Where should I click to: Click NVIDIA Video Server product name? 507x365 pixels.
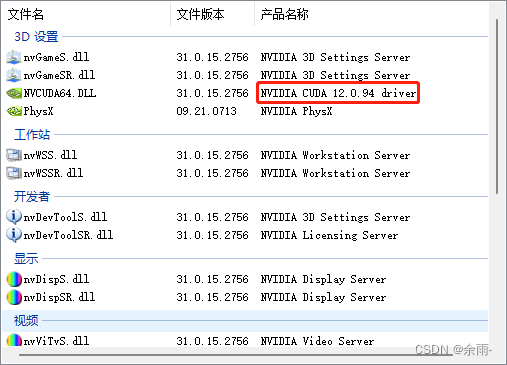pyautogui.click(x=317, y=341)
